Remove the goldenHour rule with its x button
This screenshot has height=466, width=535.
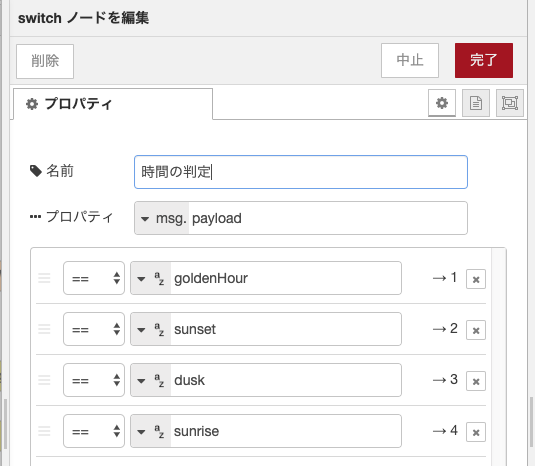click(x=476, y=279)
